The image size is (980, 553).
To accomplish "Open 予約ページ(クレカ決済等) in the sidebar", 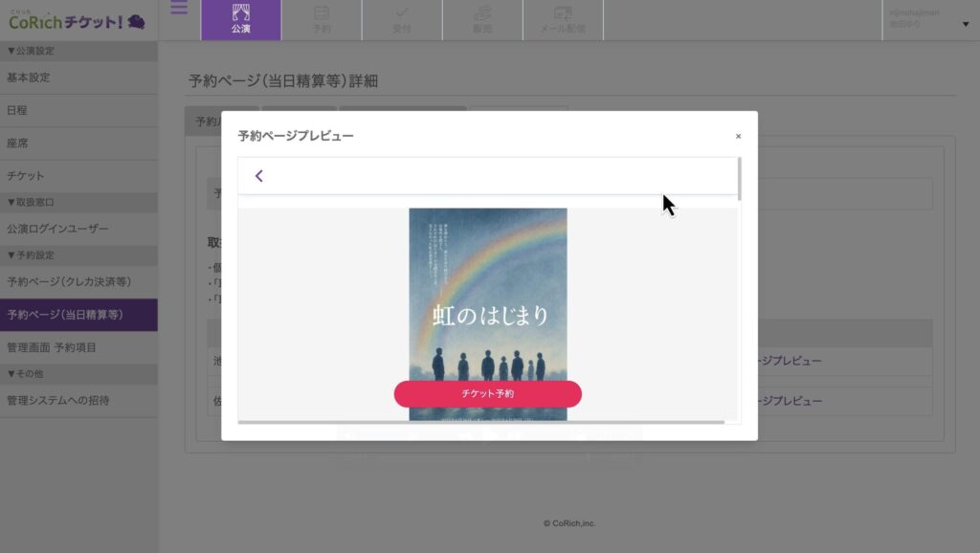I will 69,282.
